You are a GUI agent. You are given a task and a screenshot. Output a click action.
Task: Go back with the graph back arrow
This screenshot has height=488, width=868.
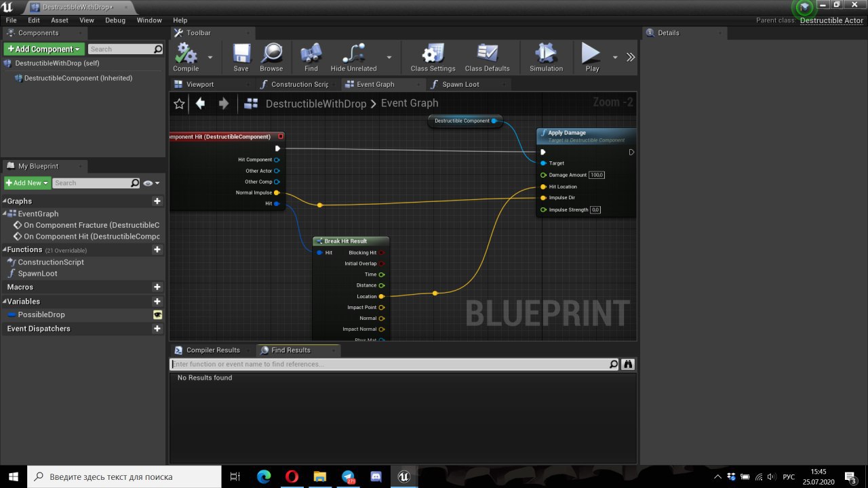[200, 104]
